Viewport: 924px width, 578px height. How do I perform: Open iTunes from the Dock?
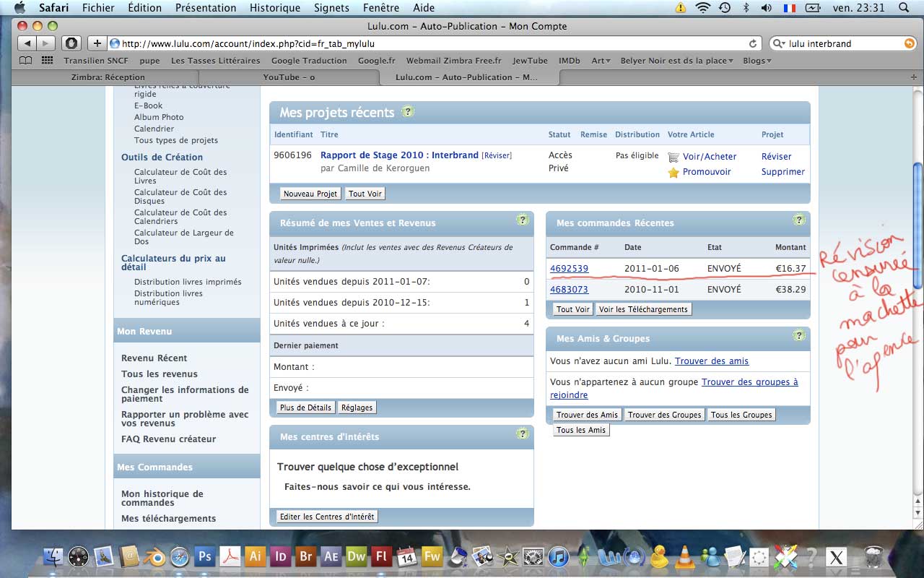pos(558,556)
